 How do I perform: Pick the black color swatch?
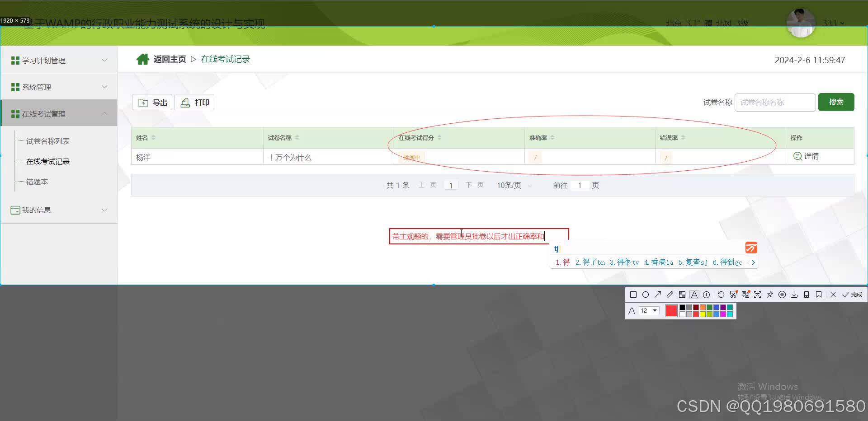pos(682,307)
